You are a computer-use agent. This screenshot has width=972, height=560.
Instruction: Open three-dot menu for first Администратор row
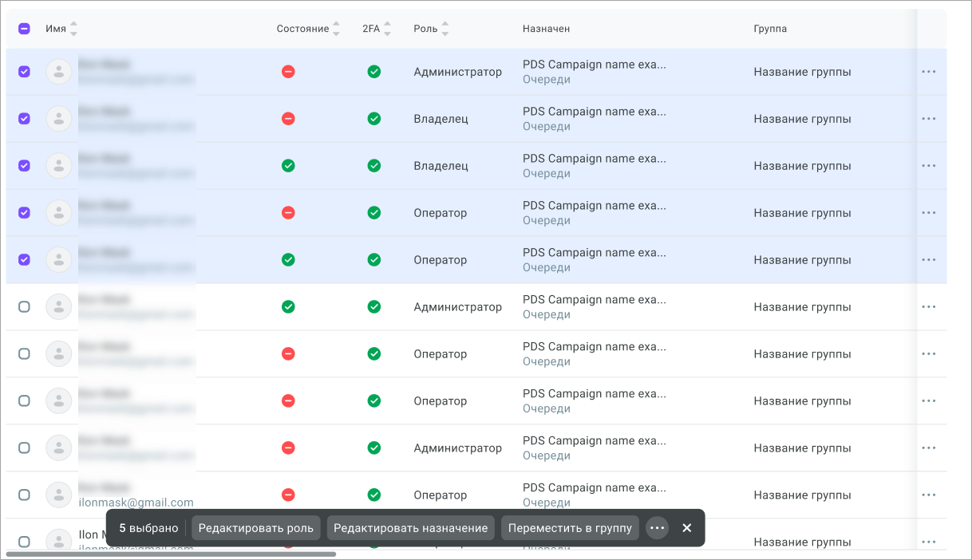coord(928,72)
